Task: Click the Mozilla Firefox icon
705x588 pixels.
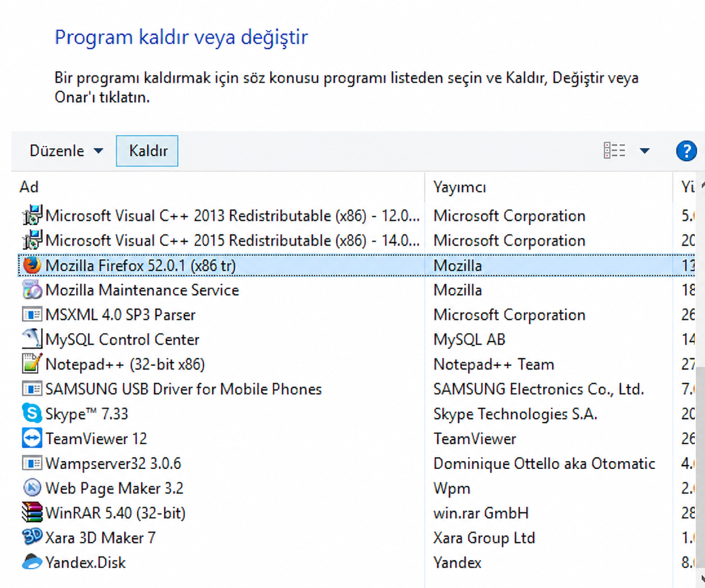Action: [x=32, y=265]
